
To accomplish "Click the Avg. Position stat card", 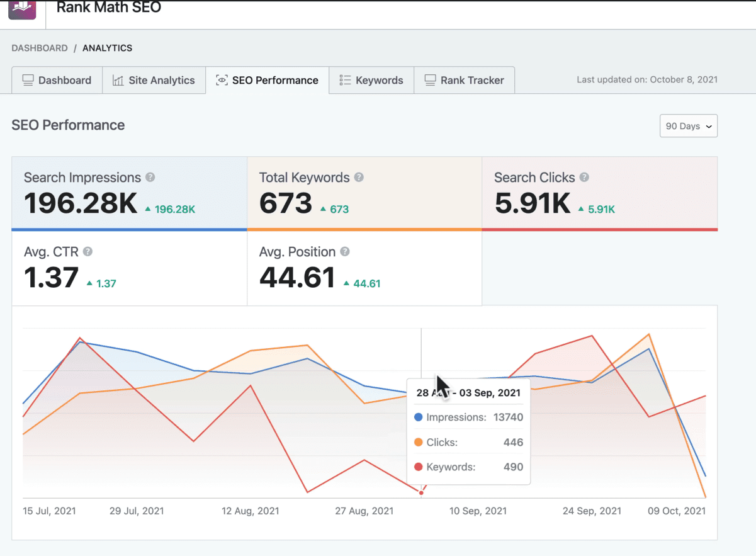I will 364,268.
